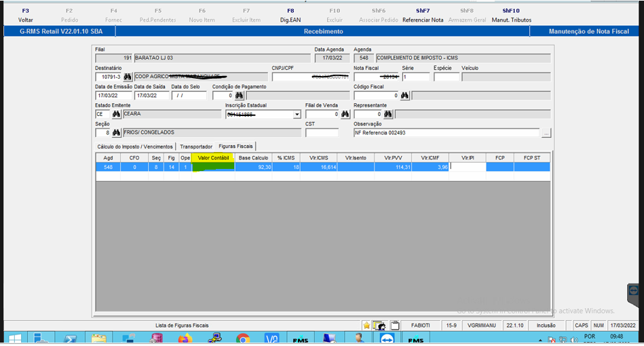Open the Filial de Venda search binoculars
The width and height of the screenshot is (644, 346).
pos(345,114)
